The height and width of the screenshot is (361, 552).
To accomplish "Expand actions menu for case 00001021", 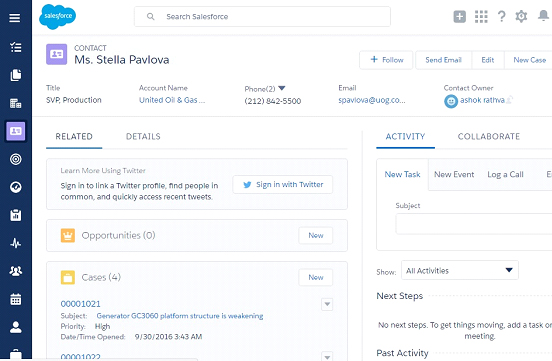I will [x=327, y=304].
